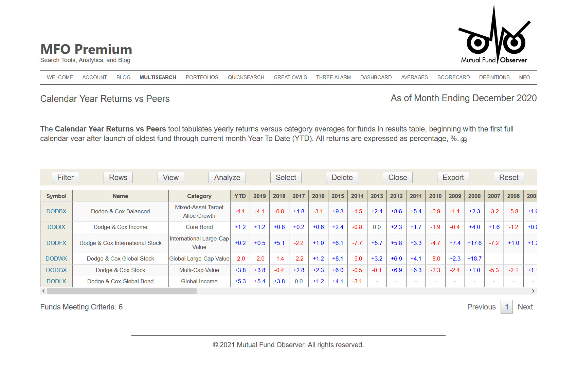Click the View button
577x392 pixels.
[171, 177]
